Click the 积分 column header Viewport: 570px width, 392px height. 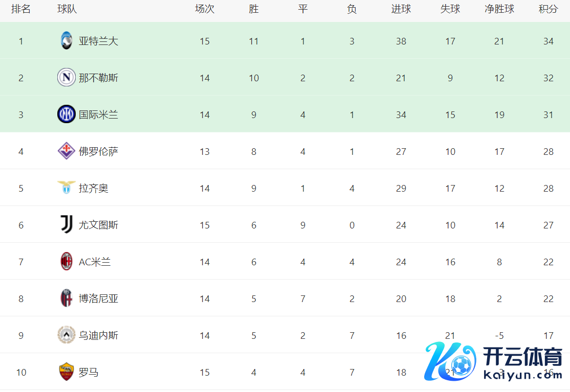[549, 9]
